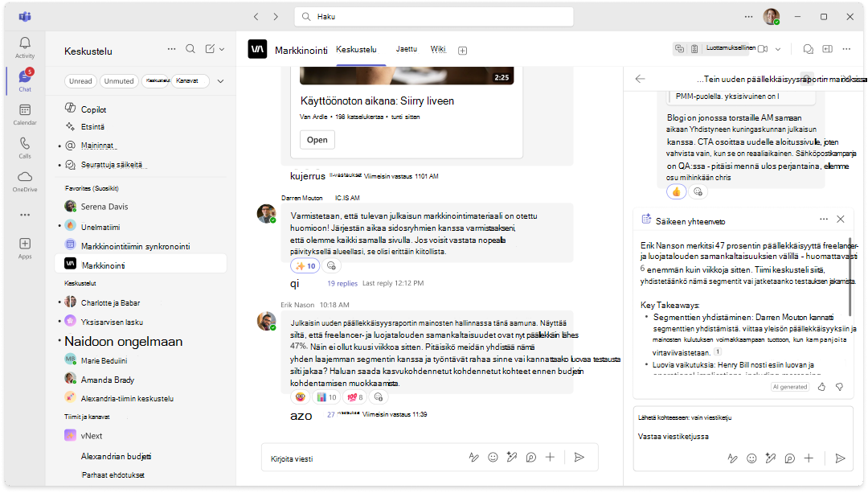Collapse the Favorites (Suosikit) section
The width and height of the screenshot is (868, 493).
[92, 188]
